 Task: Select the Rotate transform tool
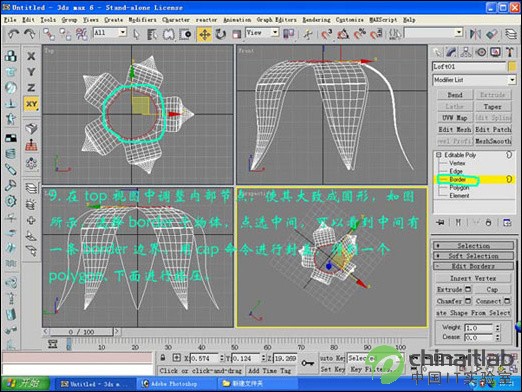click(220, 34)
